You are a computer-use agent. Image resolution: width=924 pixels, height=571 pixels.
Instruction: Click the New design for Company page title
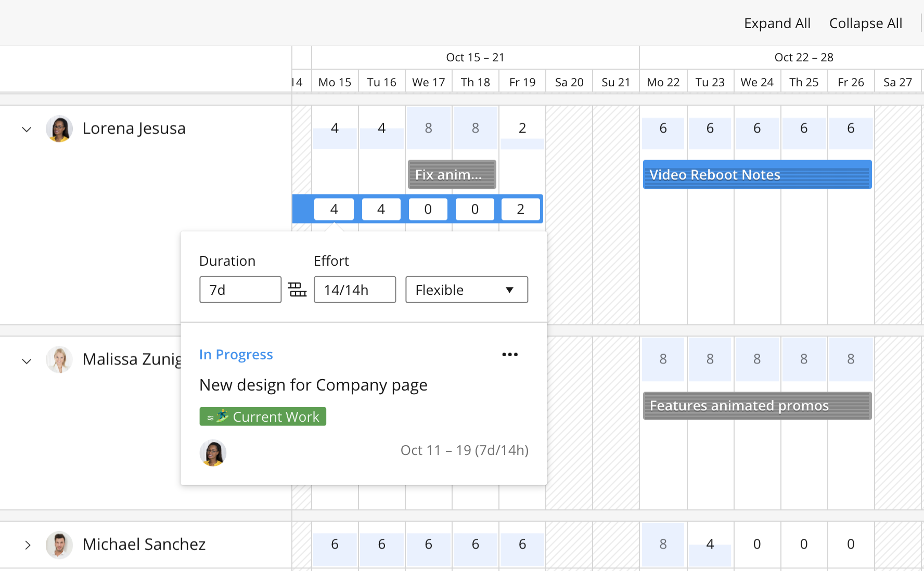pos(313,385)
